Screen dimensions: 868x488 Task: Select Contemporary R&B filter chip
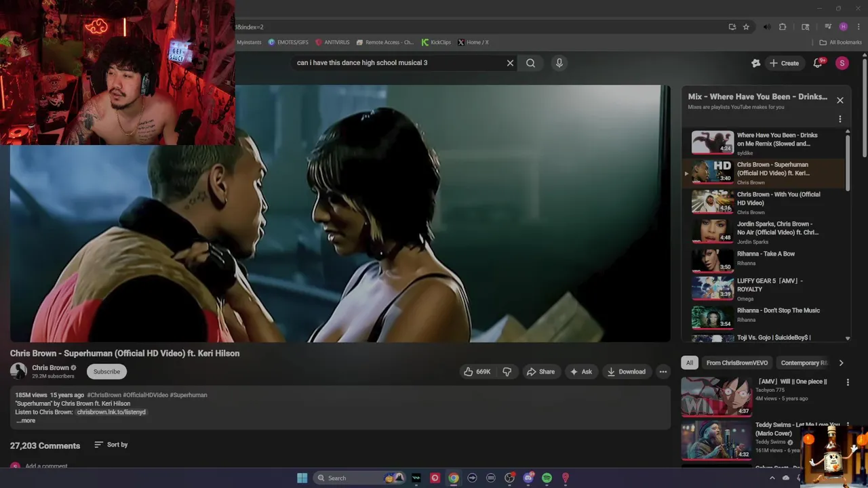pos(804,363)
